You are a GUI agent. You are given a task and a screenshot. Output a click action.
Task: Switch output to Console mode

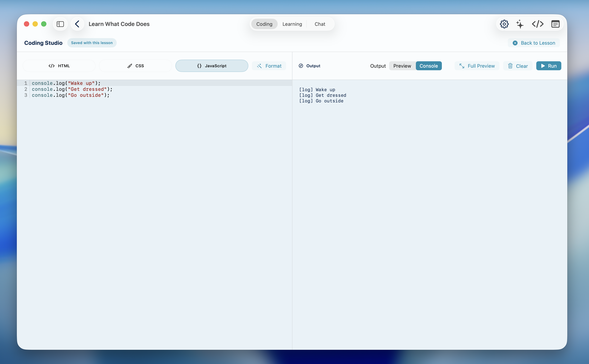coord(429,66)
